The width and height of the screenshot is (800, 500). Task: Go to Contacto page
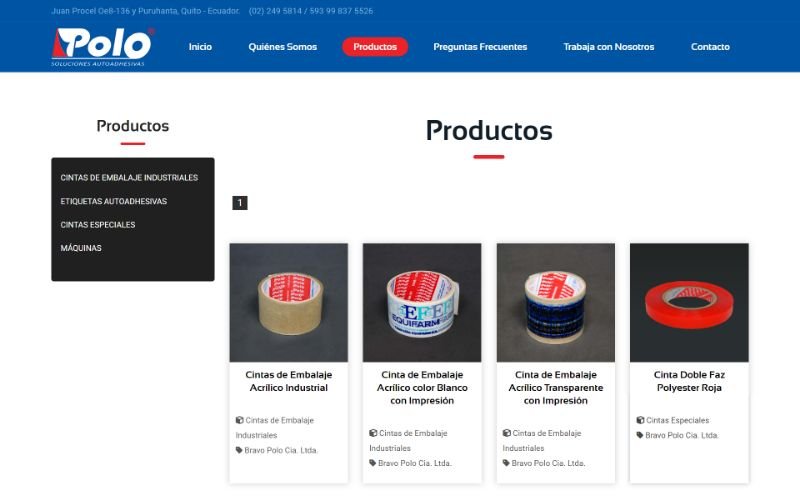[710, 47]
